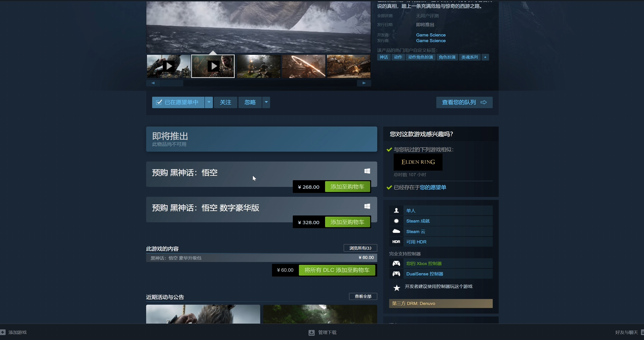Add standard edition ¥268.00 to cart
The width and height of the screenshot is (644, 340).
coord(347,187)
